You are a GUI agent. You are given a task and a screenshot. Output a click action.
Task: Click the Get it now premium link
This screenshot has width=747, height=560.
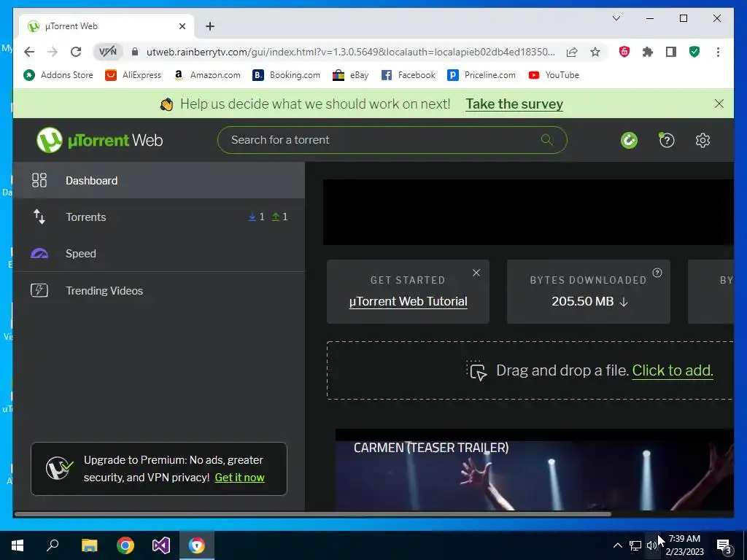pyautogui.click(x=239, y=478)
